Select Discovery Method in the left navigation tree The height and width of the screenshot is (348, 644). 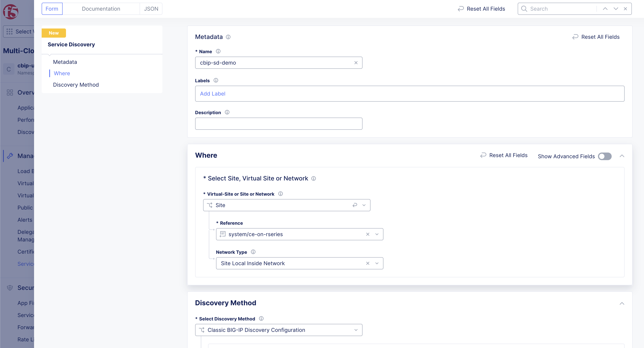pos(76,85)
